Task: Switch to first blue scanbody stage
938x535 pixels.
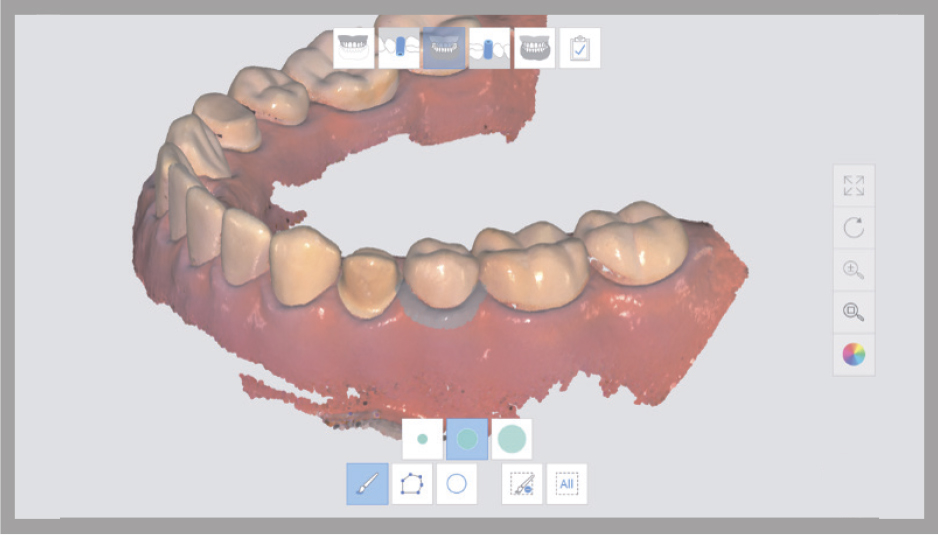Action: click(399, 48)
